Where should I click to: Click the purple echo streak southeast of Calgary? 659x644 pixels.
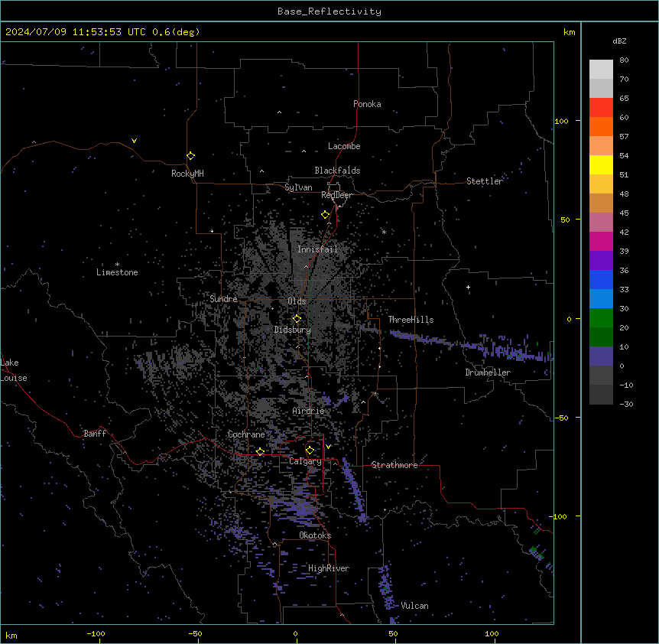(x=354, y=490)
